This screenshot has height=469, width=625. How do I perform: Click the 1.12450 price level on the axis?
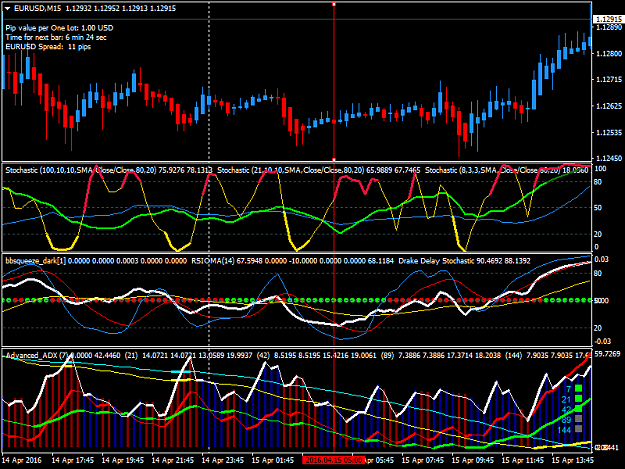(x=609, y=159)
